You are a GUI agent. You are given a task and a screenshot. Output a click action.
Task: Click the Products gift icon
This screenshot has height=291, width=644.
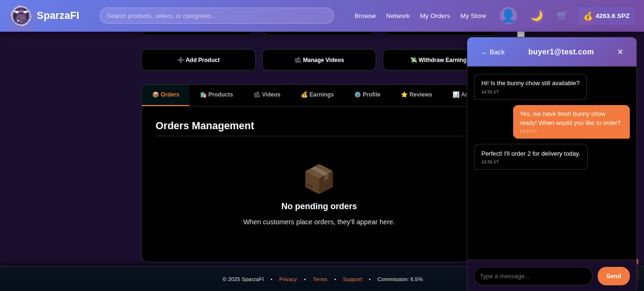pos(203,95)
